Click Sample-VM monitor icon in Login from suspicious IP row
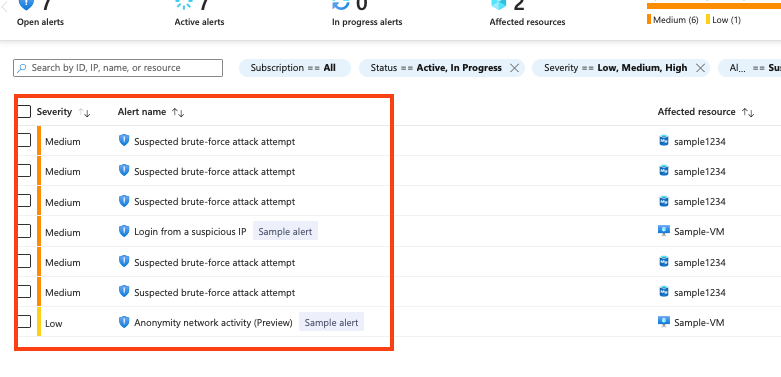781x377 pixels. click(663, 231)
